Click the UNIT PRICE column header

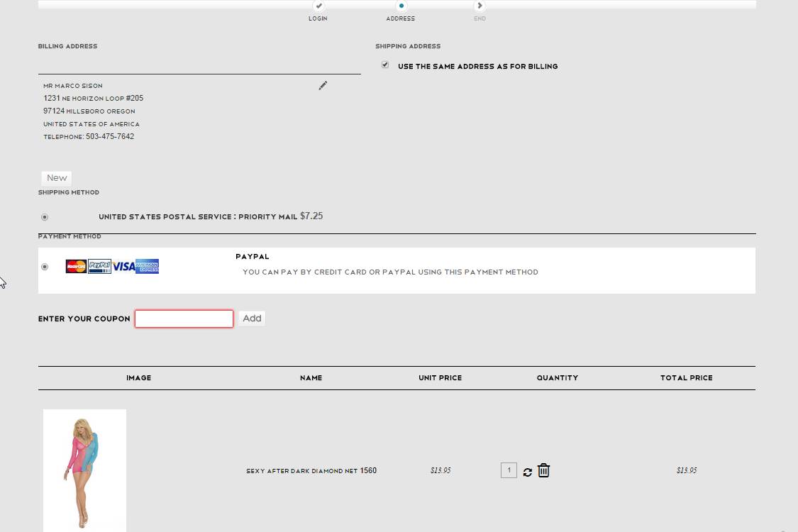(x=440, y=378)
